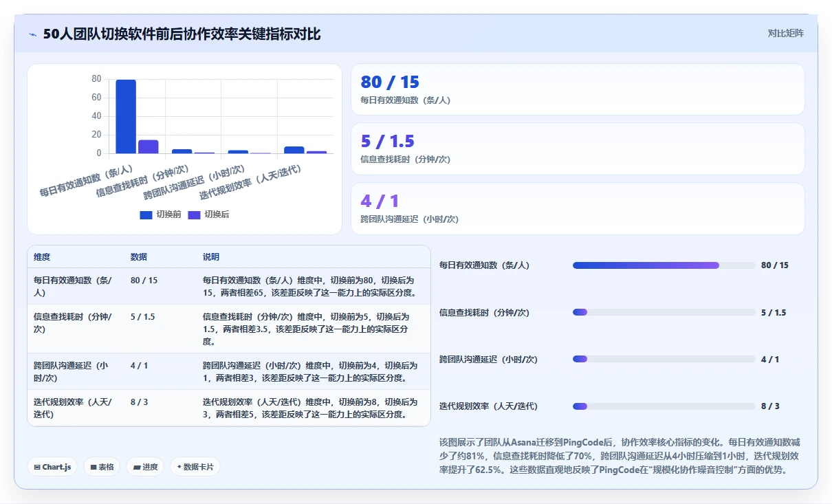The width and height of the screenshot is (832, 504).
Task: Select the Chart.js tag chip
Action: pos(53,467)
